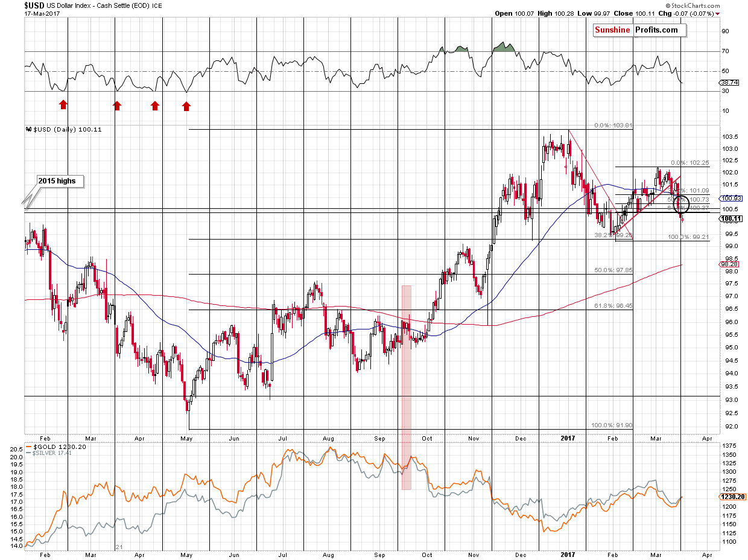This screenshot has width=748, height=560.
Task: Click the gray $SILVER legend line marker
Action: [x=27, y=452]
